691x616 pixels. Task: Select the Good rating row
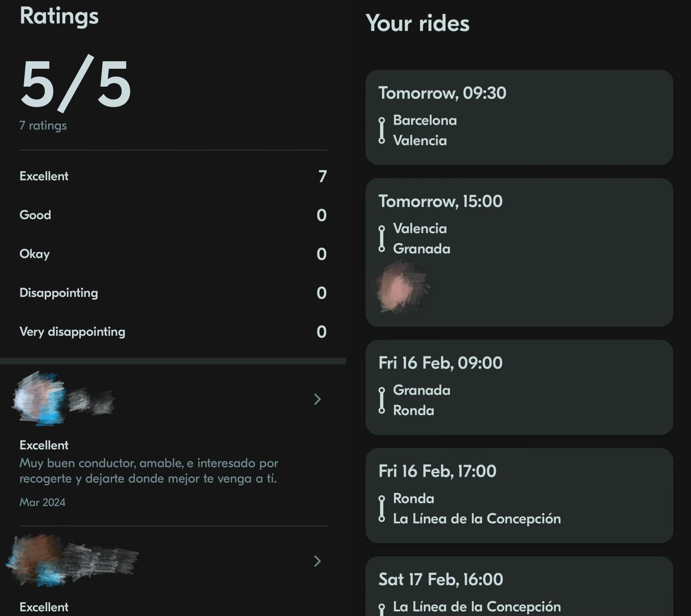(x=173, y=215)
